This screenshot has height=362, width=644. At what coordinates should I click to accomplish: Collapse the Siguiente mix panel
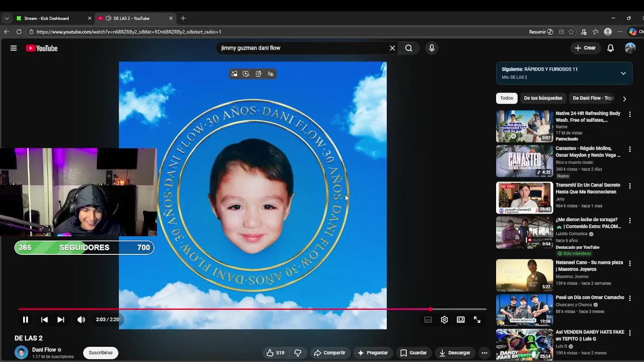point(623,73)
